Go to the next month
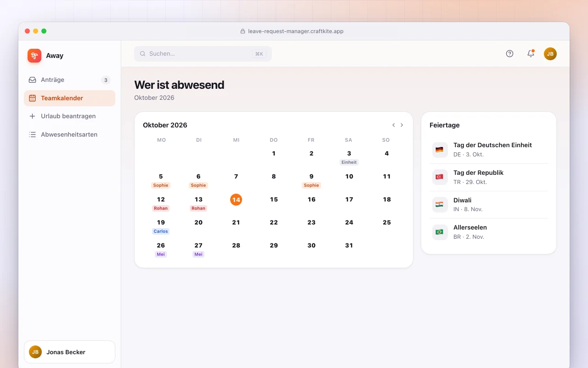Image resolution: width=588 pixels, height=368 pixels. [402, 125]
